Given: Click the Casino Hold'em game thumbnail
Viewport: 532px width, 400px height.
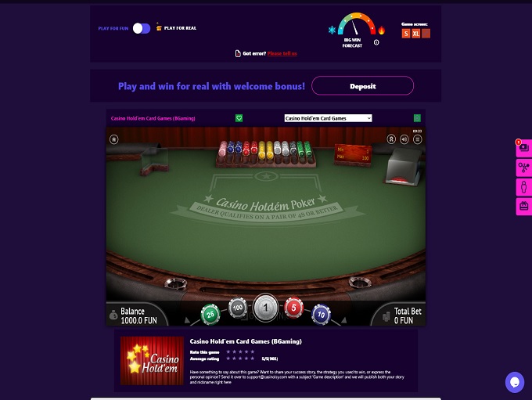Looking at the screenshot, I should [152, 361].
